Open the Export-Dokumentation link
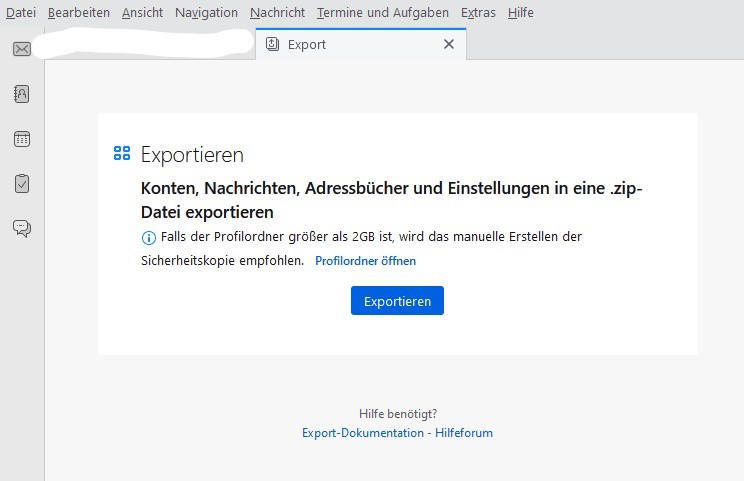 pos(363,433)
